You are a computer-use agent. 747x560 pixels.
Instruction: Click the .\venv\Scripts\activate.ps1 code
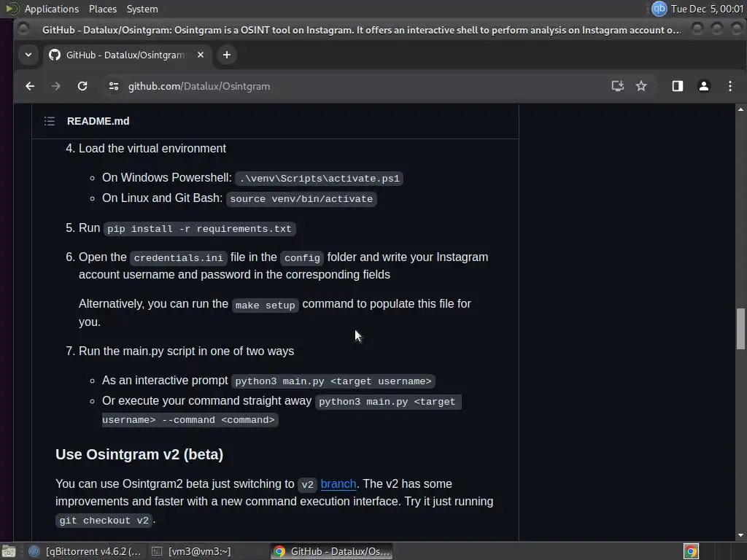pos(320,178)
